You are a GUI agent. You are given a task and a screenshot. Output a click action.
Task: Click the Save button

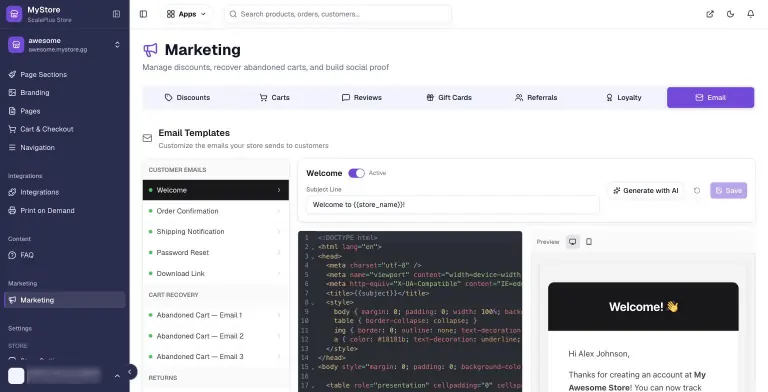click(728, 191)
